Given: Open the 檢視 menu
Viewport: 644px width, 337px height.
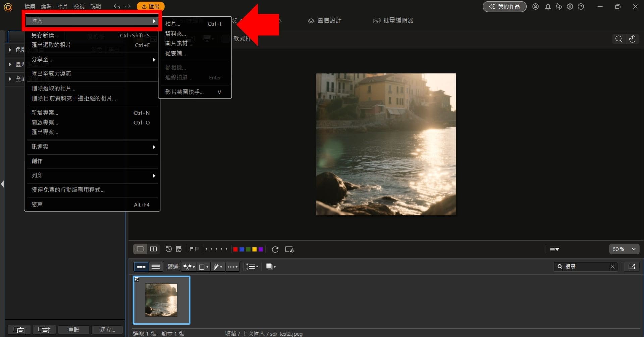Looking at the screenshot, I should pyautogui.click(x=79, y=6).
